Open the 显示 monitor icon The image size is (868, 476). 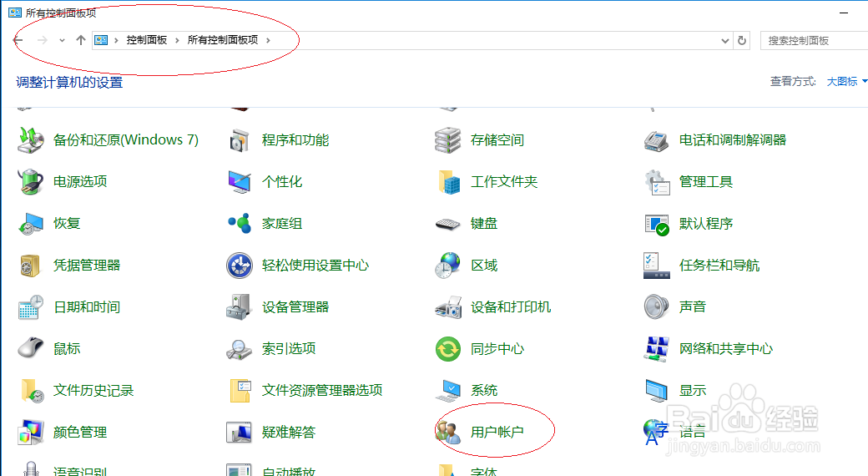pos(657,390)
